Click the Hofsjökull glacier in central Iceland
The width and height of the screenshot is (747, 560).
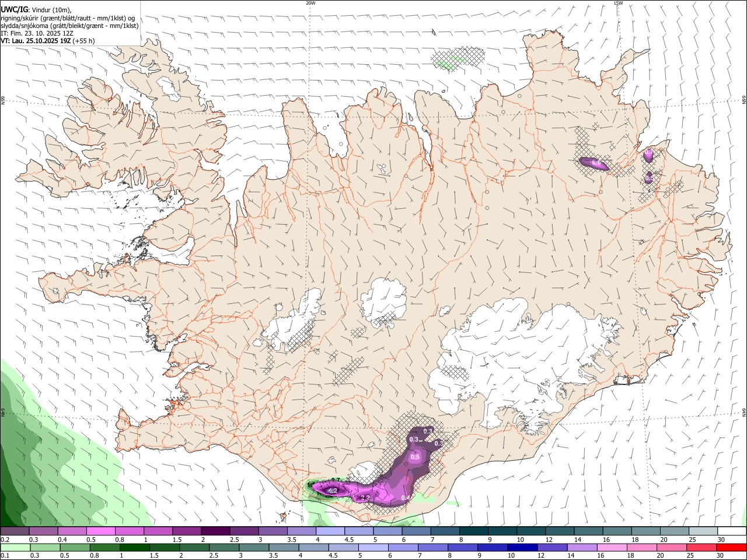383,302
